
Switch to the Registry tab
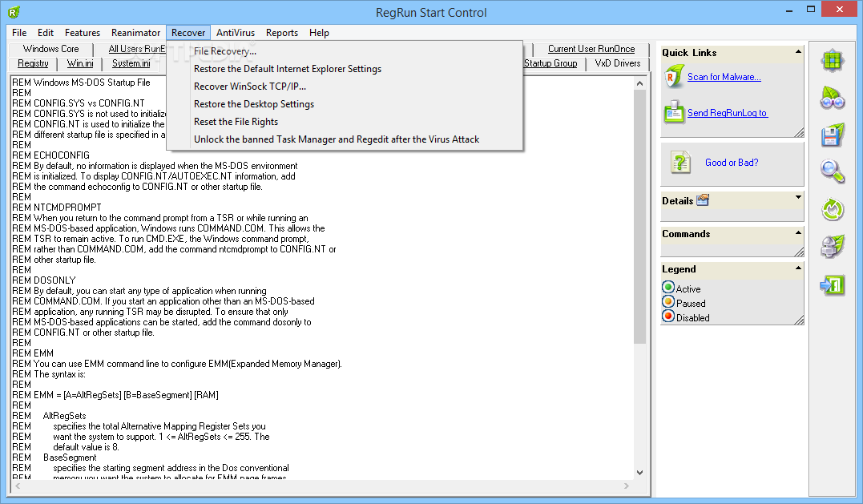(33, 63)
